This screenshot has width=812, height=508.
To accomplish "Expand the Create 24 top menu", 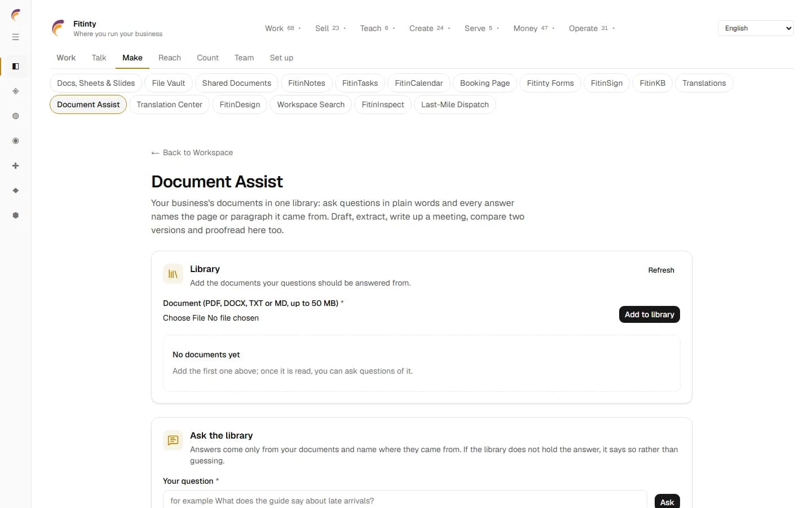I will [x=430, y=28].
